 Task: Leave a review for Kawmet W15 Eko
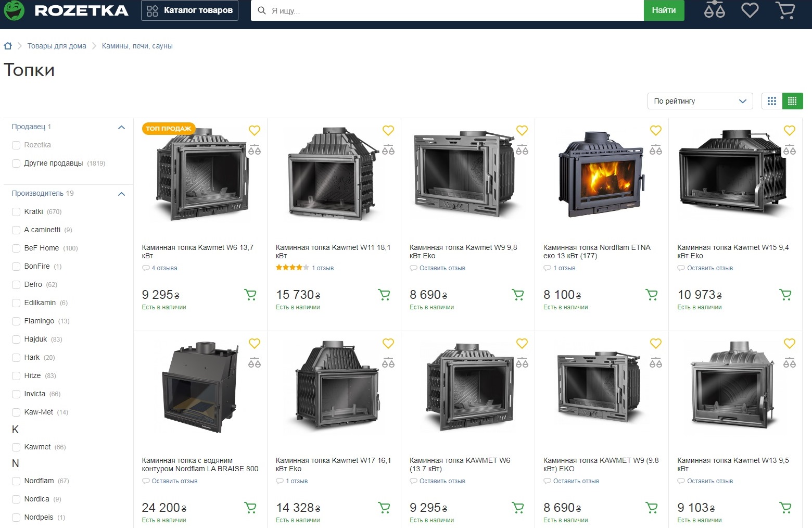point(710,268)
